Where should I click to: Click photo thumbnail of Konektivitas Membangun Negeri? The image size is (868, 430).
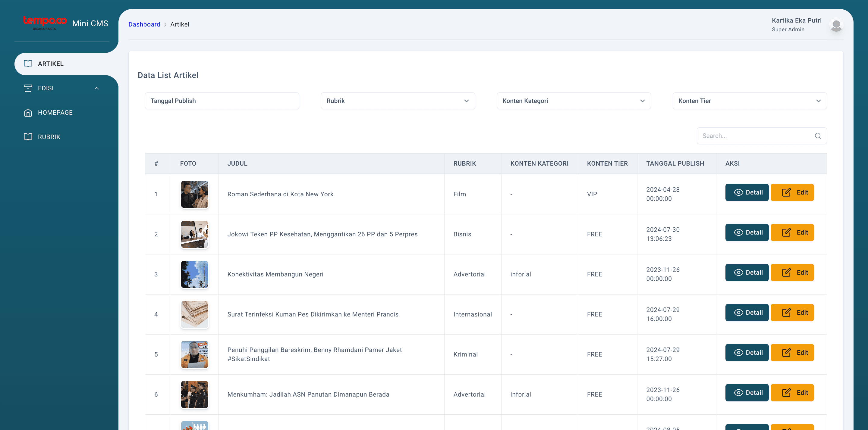(194, 274)
